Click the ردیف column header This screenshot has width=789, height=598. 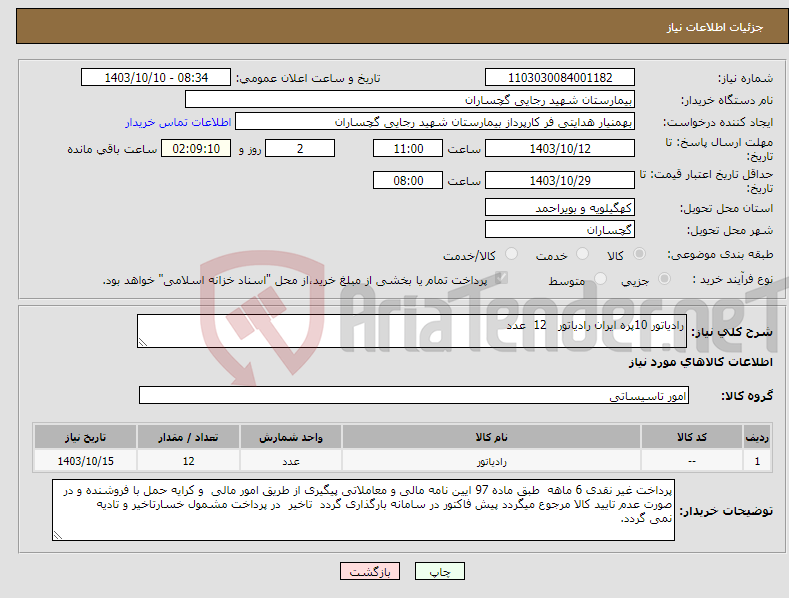click(757, 437)
